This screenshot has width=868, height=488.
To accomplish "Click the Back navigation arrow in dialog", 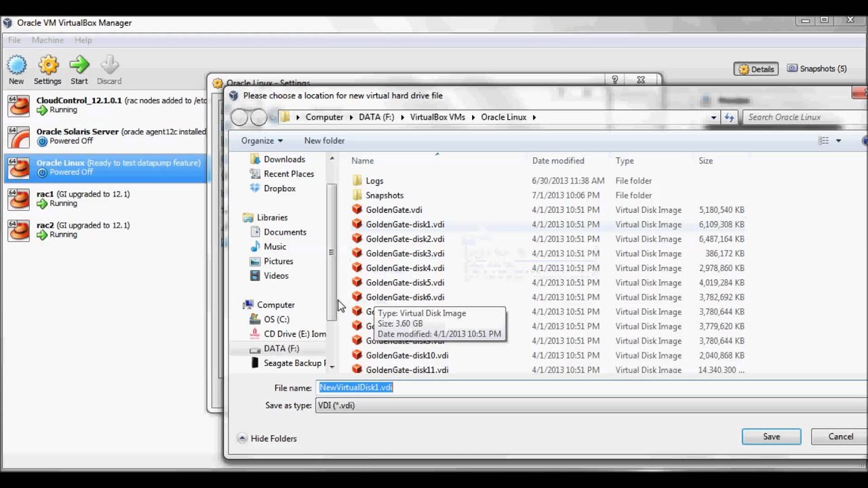I will [x=239, y=117].
